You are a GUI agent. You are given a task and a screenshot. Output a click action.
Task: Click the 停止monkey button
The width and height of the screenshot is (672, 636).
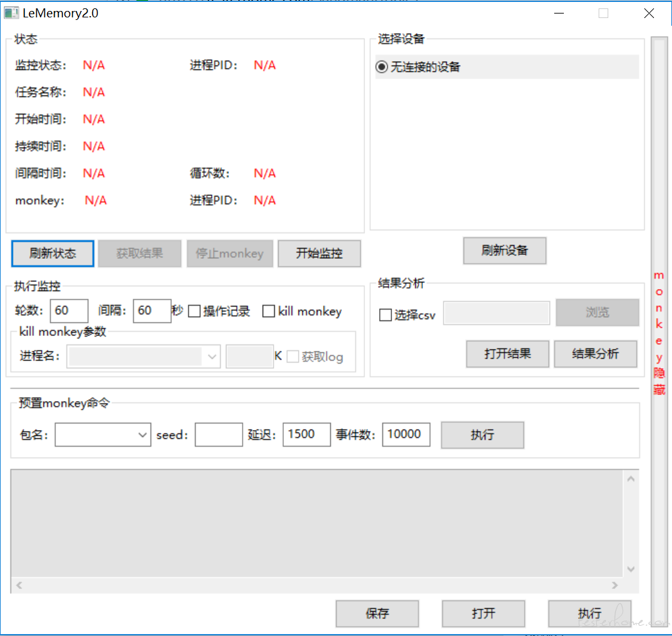coord(230,254)
